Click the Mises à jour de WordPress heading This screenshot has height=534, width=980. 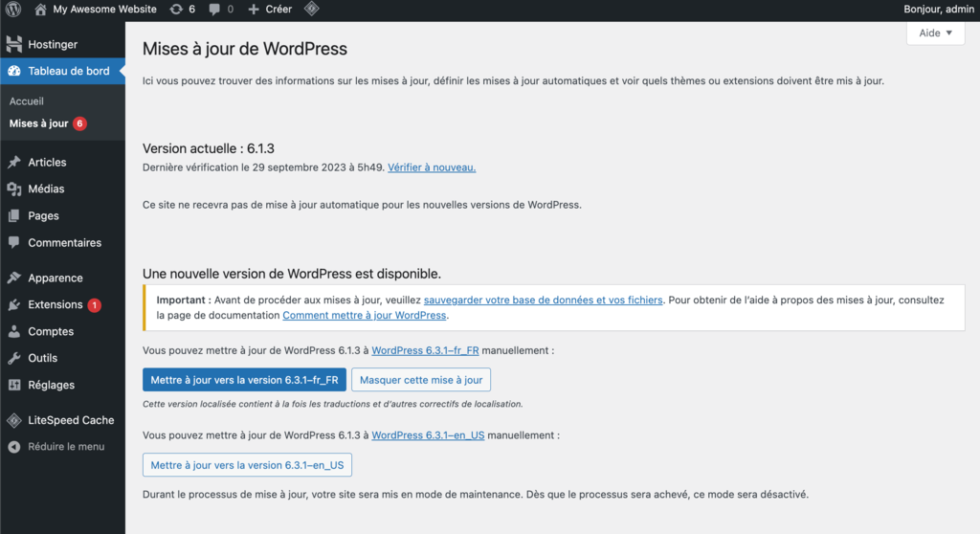[x=244, y=49]
